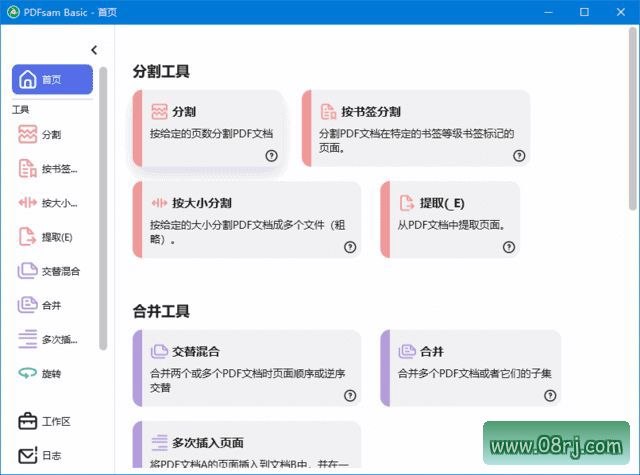Screen dimensions: 640x475
Task: Open help for the 合并 card
Action: 550,395
